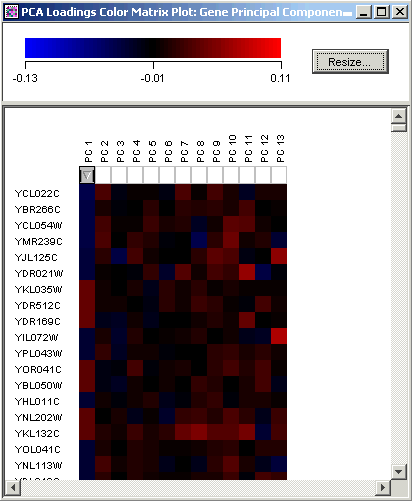Select the YKL132C gene row label
Viewport: 412px width, 501px height.
(x=37, y=433)
